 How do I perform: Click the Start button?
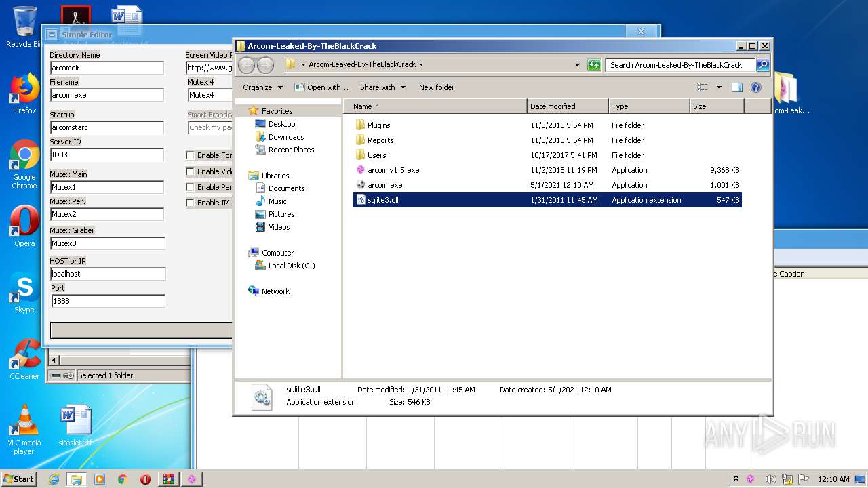(x=19, y=479)
